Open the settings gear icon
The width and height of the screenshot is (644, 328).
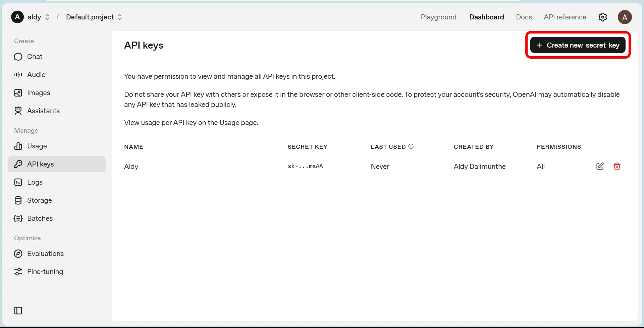pos(602,17)
